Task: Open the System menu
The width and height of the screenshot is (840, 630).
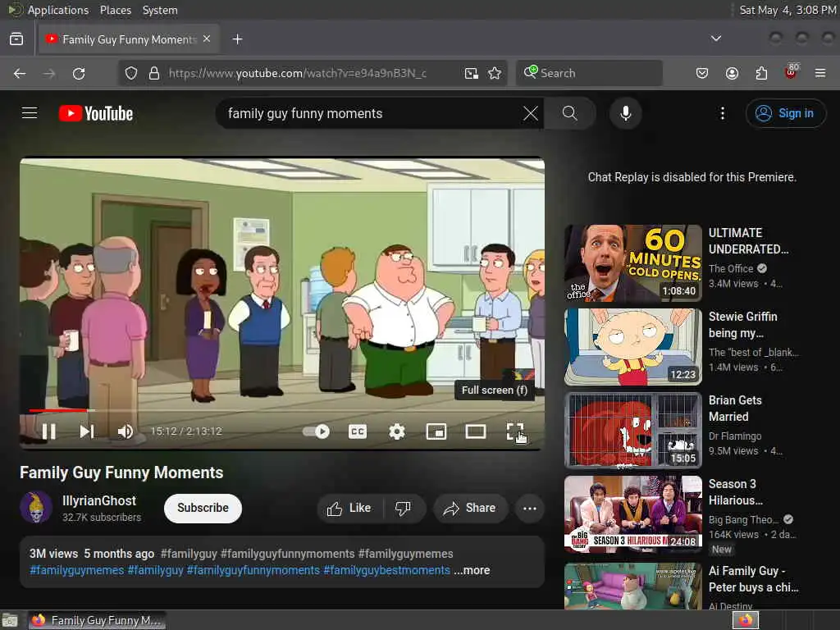Action: tap(160, 10)
